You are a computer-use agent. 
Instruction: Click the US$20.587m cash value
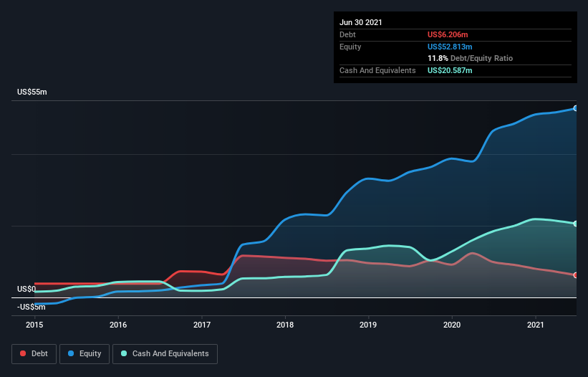click(450, 70)
